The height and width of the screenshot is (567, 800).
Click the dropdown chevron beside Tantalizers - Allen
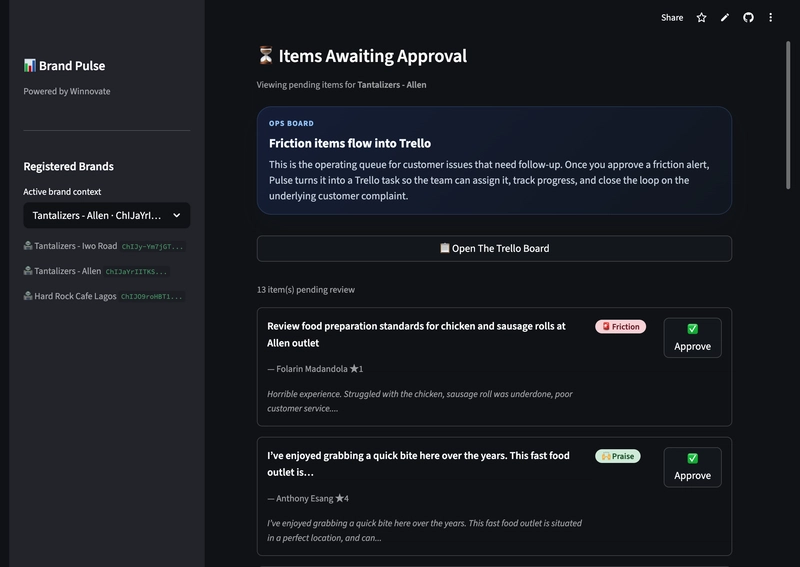pyautogui.click(x=177, y=215)
